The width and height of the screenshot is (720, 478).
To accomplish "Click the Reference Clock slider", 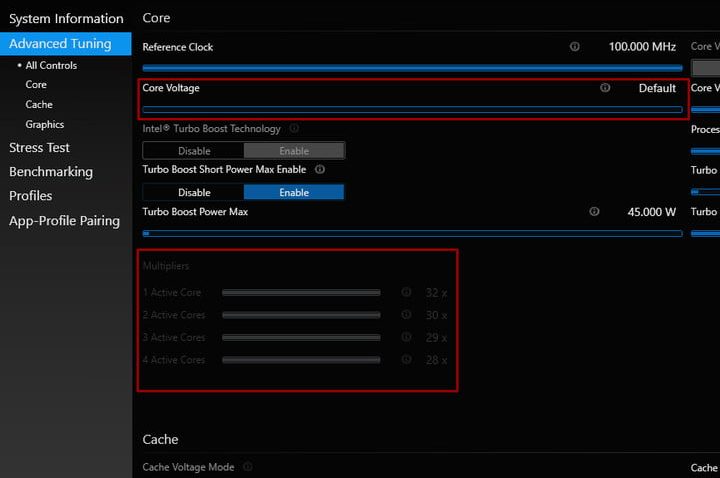I will 412,68.
